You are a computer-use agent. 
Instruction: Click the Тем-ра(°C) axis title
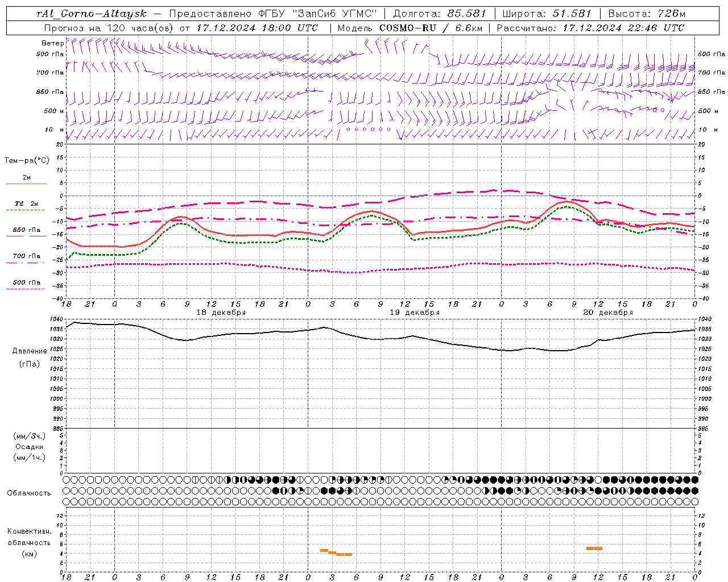(27, 161)
